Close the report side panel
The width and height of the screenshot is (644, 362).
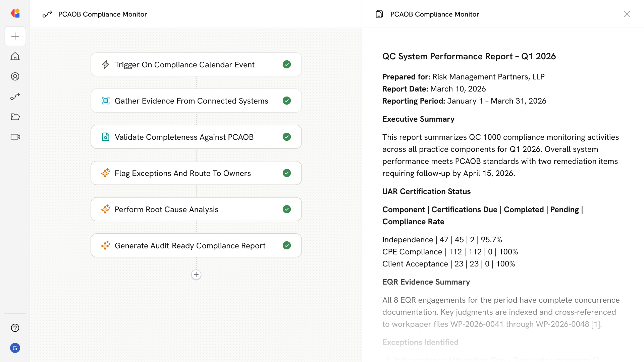[627, 14]
